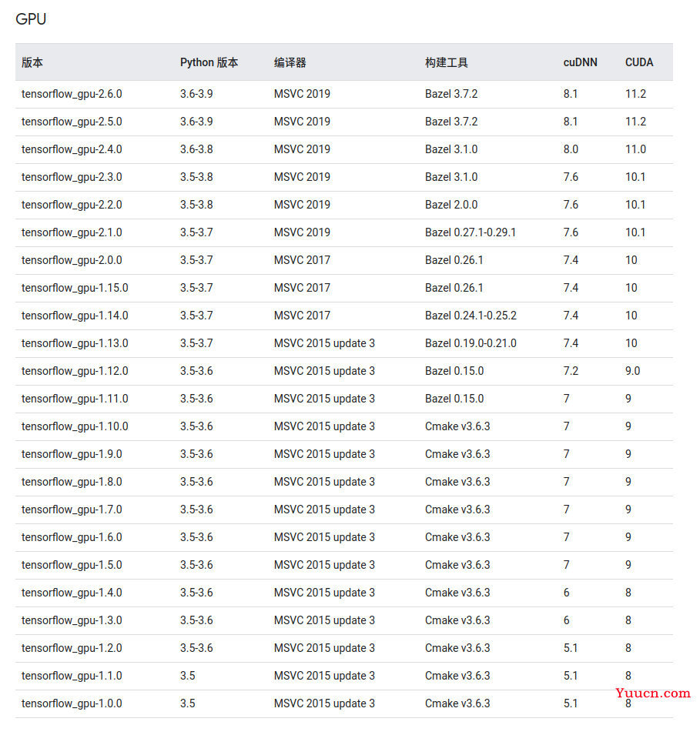Click Python 3.6-3.8 cell for tensorflow_gpu-2.4.0
700x735 pixels.
(196, 149)
